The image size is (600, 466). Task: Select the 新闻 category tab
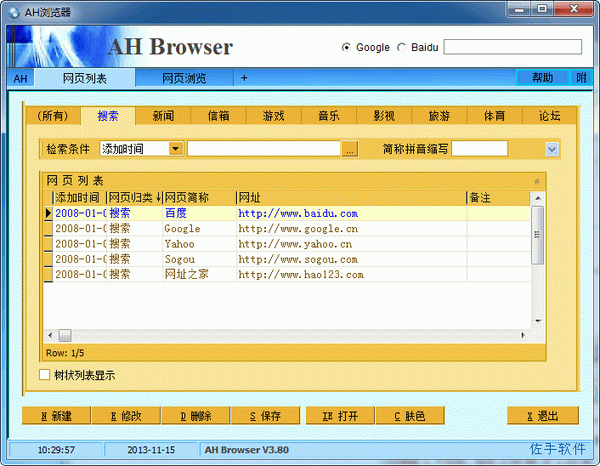click(x=163, y=116)
